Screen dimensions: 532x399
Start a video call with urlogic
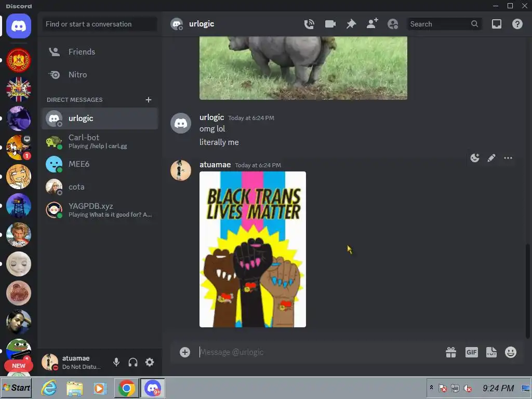click(330, 24)
